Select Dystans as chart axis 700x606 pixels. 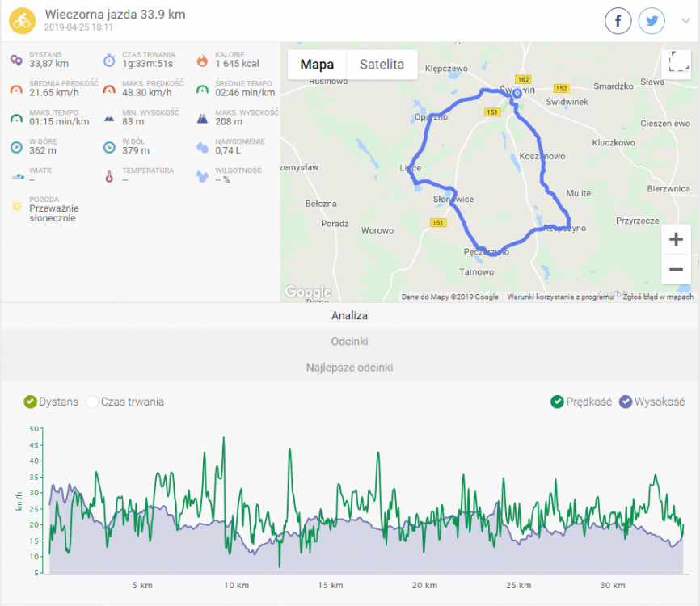tap(31, 402)
